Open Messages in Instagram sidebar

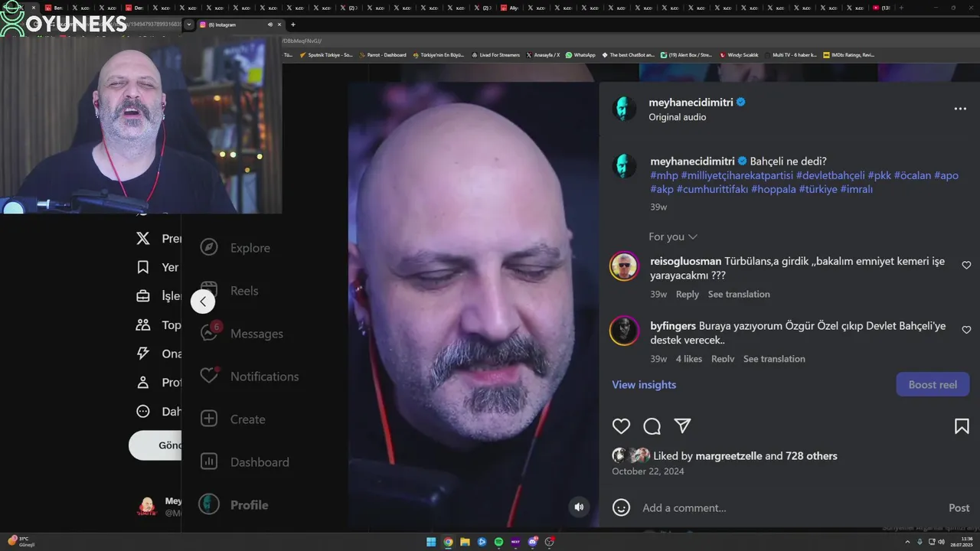point(241,334)
